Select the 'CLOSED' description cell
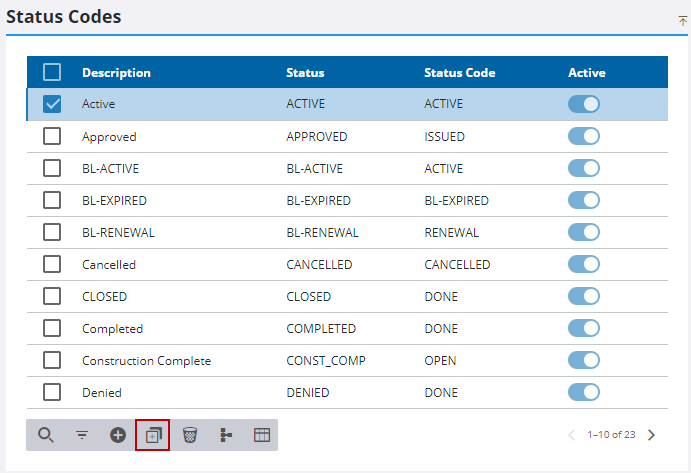The width and height of the screenshot is (691, 473). click(104, 297)
